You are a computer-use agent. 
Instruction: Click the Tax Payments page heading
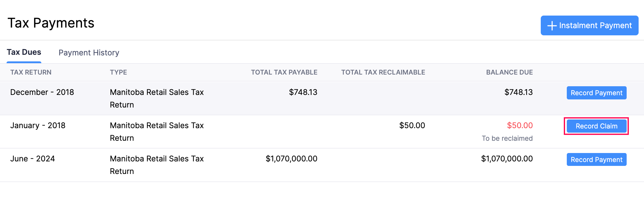click(x=51, y=23)
